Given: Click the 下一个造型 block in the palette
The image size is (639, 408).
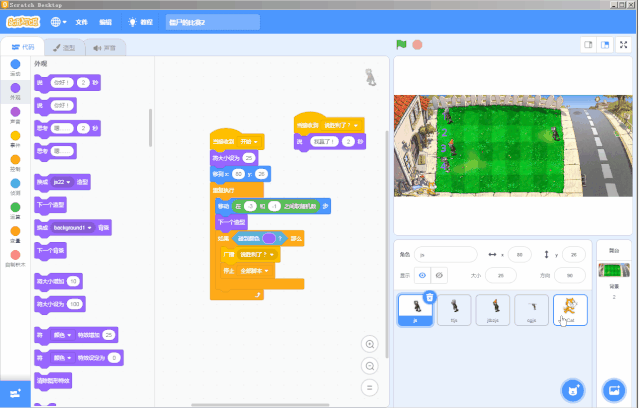Looking at the screenshot, I should (x=51, y=205).
